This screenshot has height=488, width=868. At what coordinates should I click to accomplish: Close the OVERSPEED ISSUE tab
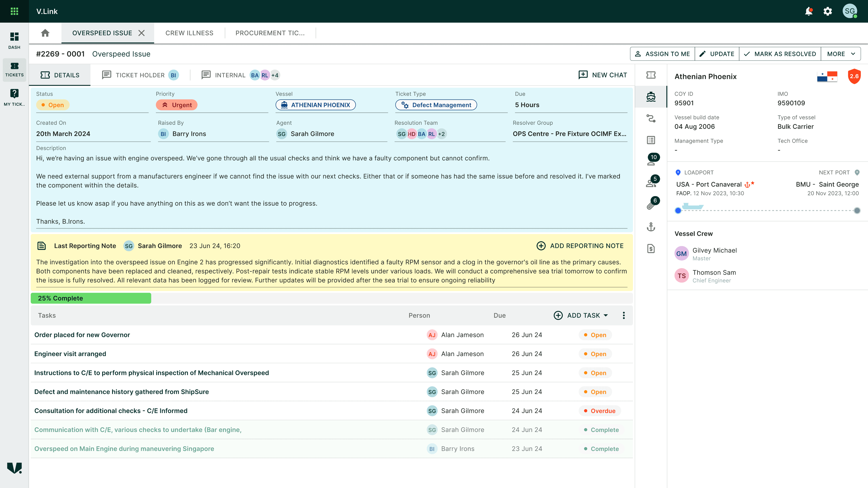(x=142, y=33)
